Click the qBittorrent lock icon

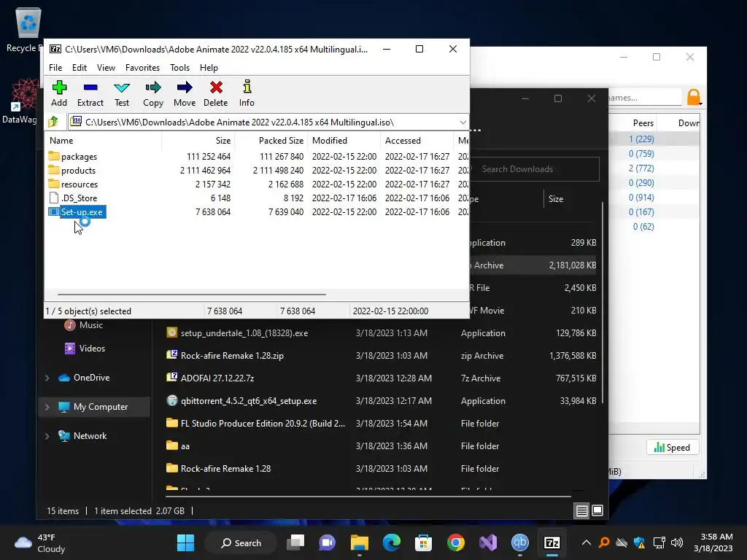tap(694, 97)
